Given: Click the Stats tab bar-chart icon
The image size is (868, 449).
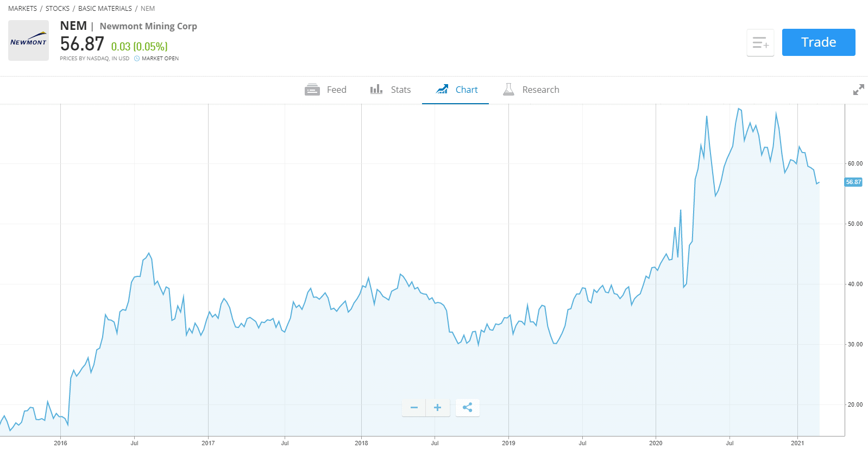Looking at the screenshot, I should pos(376,89).
